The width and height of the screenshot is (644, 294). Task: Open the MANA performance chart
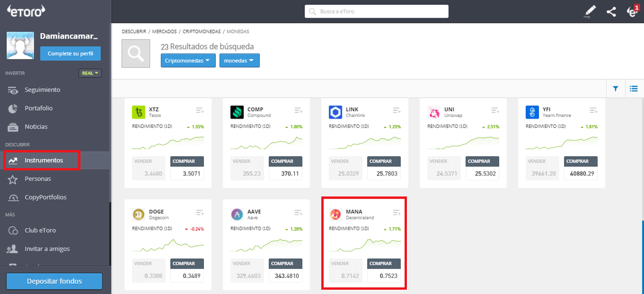click(x=365, y=244)
